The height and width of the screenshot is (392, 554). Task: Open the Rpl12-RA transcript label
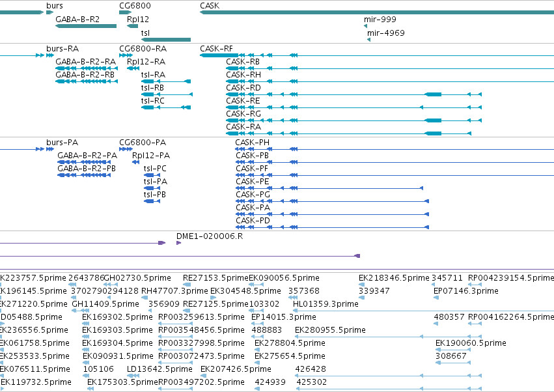146,62
